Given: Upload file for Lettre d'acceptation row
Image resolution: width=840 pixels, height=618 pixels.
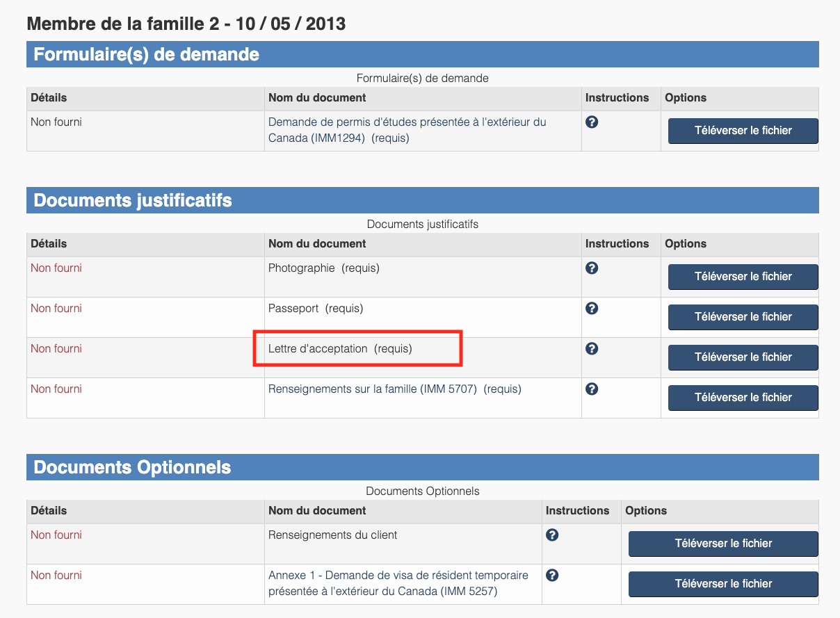Looking at the screenshot, I should click(x=743, y=357).
